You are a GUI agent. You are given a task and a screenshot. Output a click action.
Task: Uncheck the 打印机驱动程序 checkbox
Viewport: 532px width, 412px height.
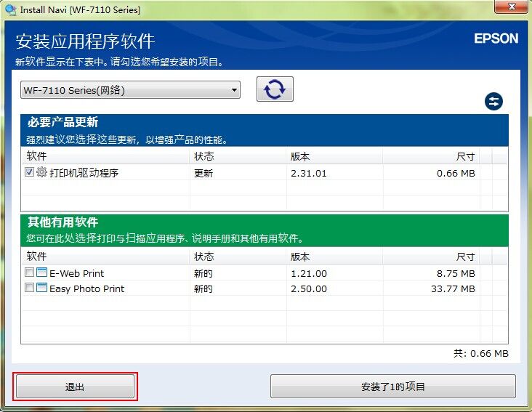click(30, 172)
